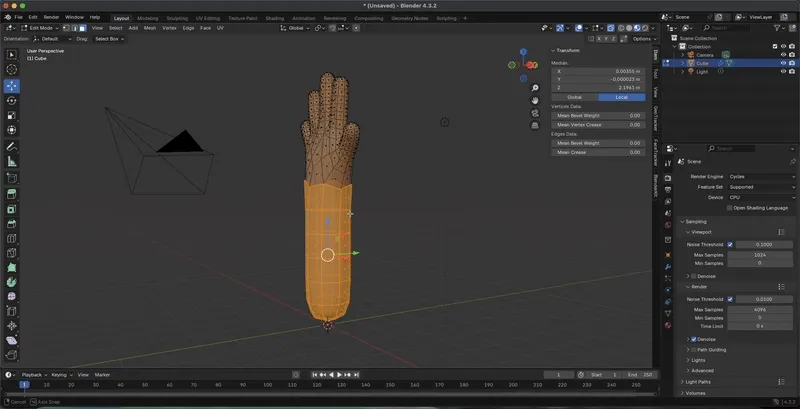Click the viewport zoom magnifier icon

[x=535, y=87]
